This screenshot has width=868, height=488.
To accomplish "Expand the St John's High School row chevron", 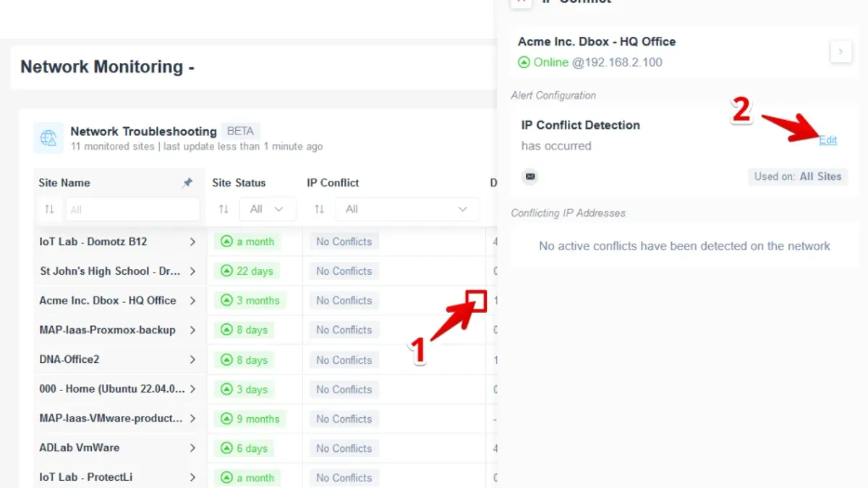I will point(192,271).
